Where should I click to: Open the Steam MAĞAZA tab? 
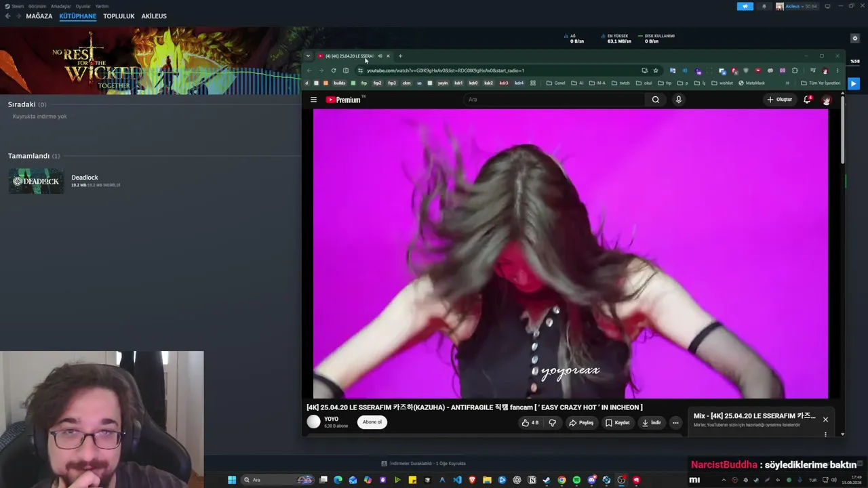[39, 16]
